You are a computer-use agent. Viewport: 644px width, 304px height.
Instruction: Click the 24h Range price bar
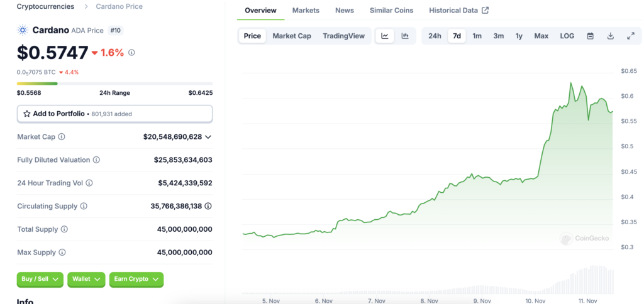(x=114, y=84)
